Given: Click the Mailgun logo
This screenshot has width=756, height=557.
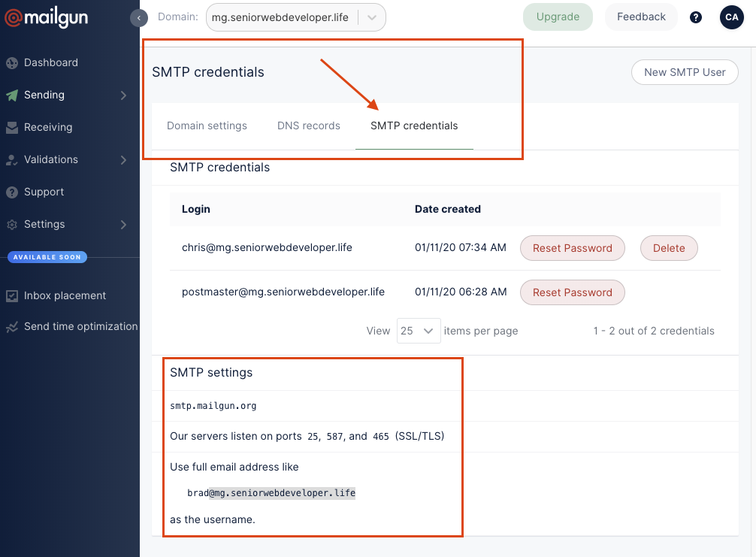Looking at the screenshot, I should click(x=47, y=18).
